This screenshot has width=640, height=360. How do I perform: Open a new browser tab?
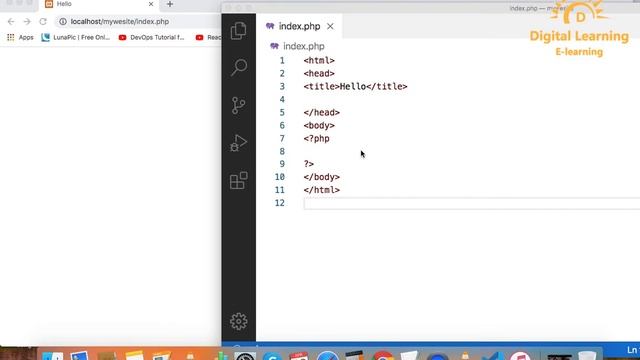click(170, 4)
